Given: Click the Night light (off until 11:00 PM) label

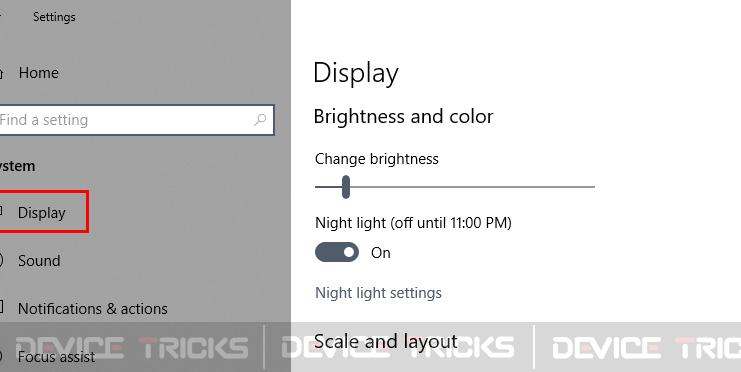Looking at the screenshot, I should tap(413, 223).
